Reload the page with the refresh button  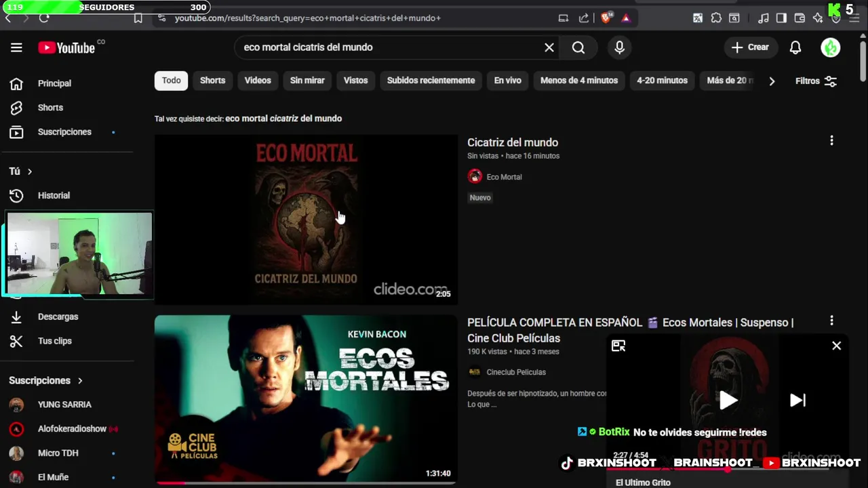[x=44, y=18]
